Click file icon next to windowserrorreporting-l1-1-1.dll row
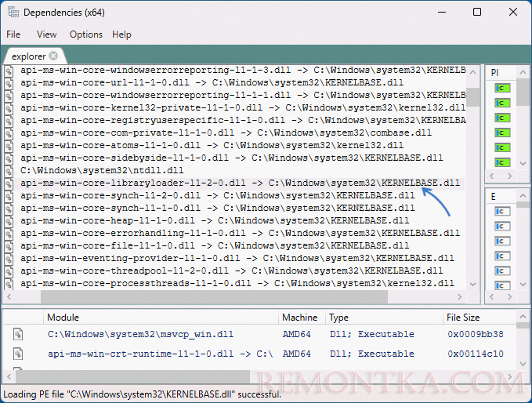 click(9, 96)
